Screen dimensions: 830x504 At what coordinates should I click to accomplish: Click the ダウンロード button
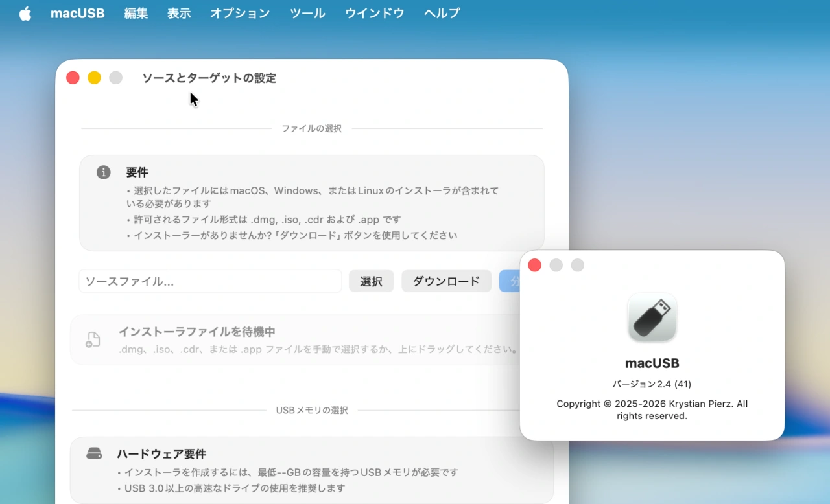447,281
